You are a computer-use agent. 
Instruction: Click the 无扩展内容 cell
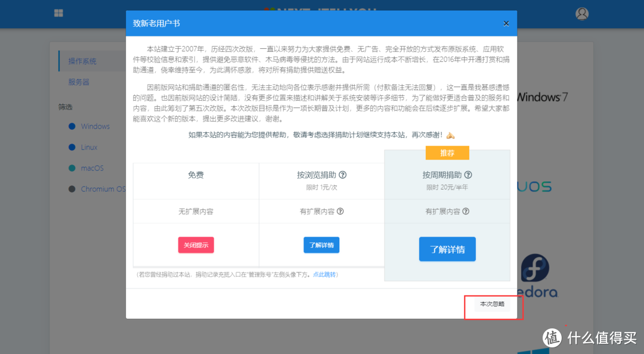[196, 212]
